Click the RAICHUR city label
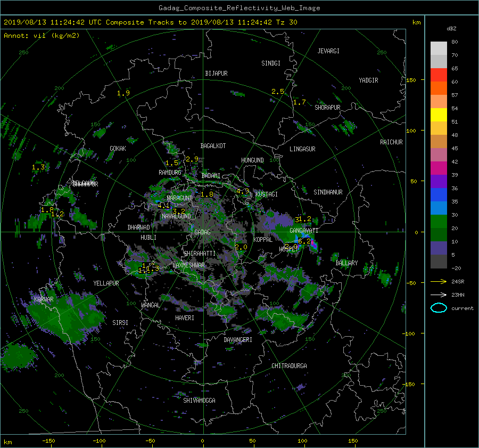This screenshot has width=479, height=448. click(391, 142)
